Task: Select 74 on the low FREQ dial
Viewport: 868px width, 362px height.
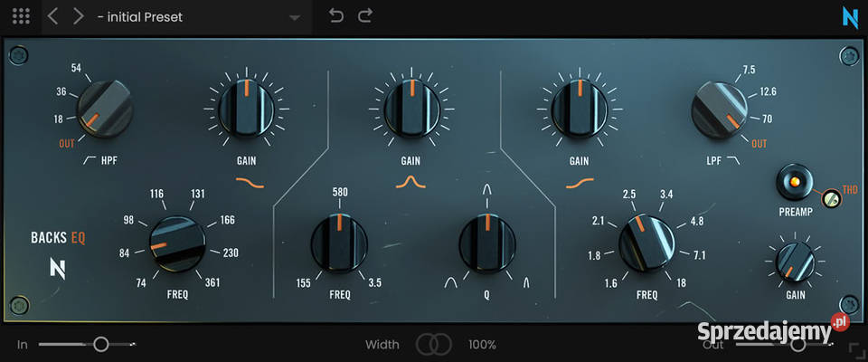Action: [x=141, y=282]
